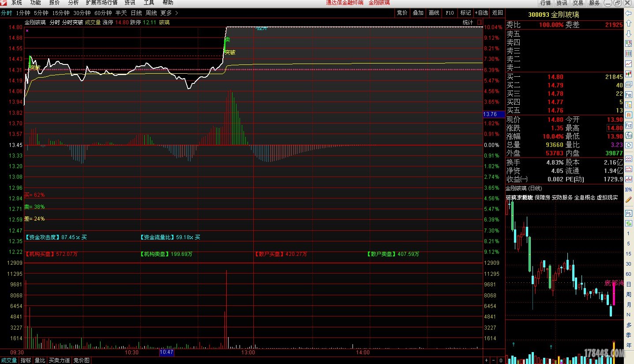
Task: Click the 竞价 button above the chart
Action: pos(402,13)
